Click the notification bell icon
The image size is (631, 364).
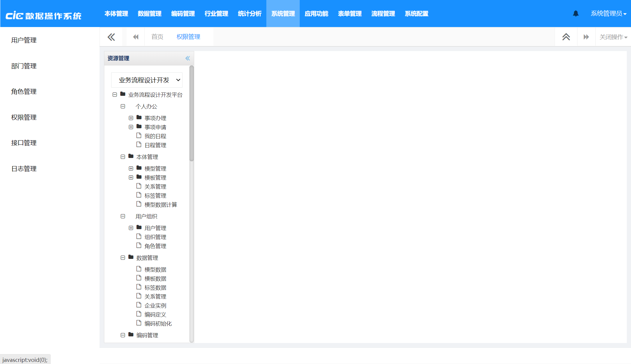click(x=575, y=14)
